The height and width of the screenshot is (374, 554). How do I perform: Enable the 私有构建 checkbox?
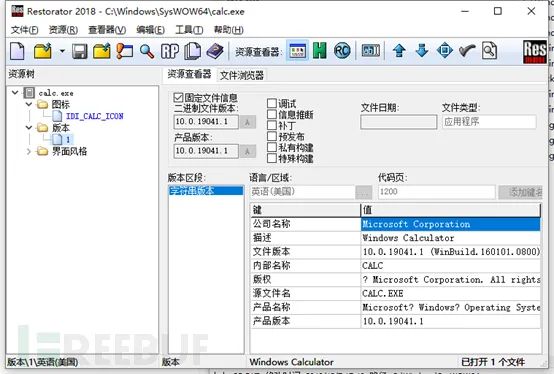[x=272, y=147]
